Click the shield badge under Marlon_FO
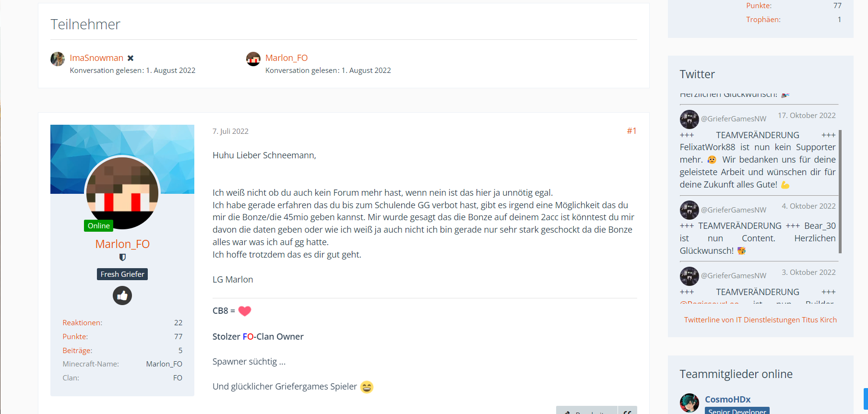The image size is (868, 414). [x=122, y=258]
